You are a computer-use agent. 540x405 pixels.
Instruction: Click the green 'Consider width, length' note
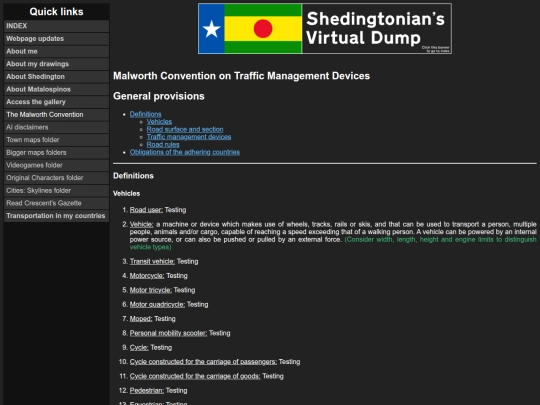(x=333, y=243)
